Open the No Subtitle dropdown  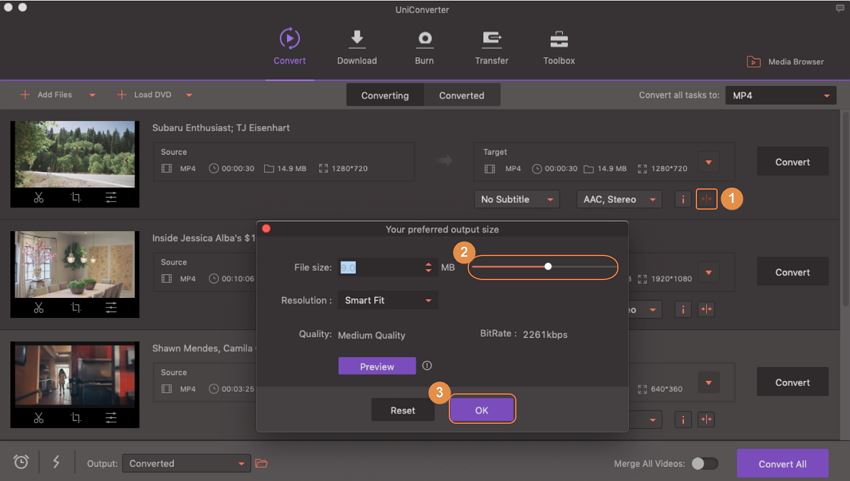click(x=517, y=200)
